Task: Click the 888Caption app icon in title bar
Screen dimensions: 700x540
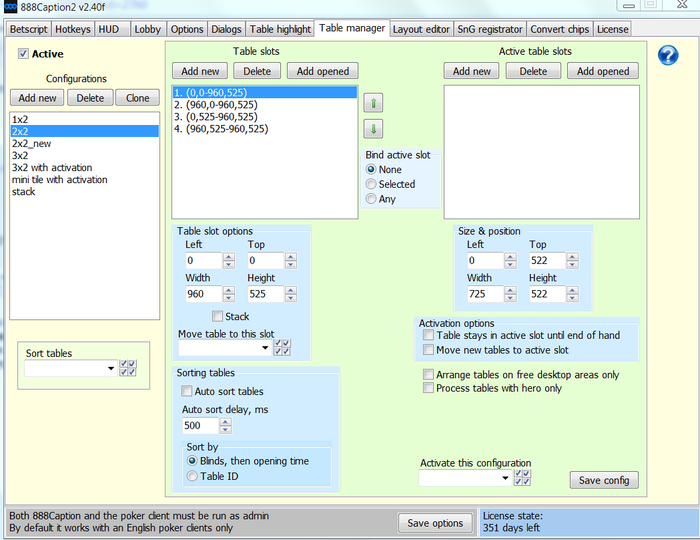Action: pyautogui.click(x=10, y=7)
